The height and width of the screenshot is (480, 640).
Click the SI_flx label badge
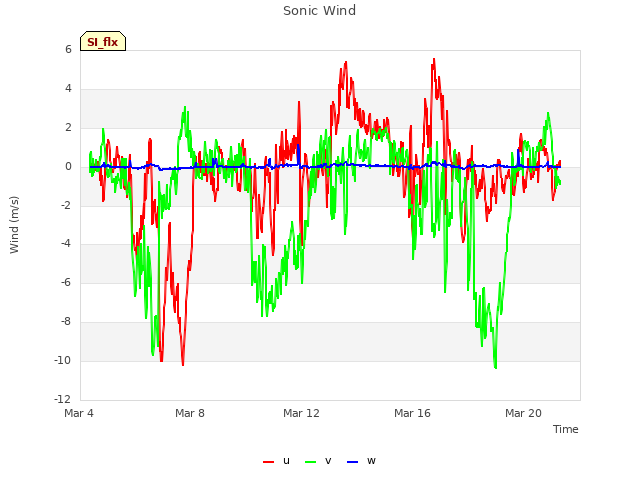click(103, 41)
